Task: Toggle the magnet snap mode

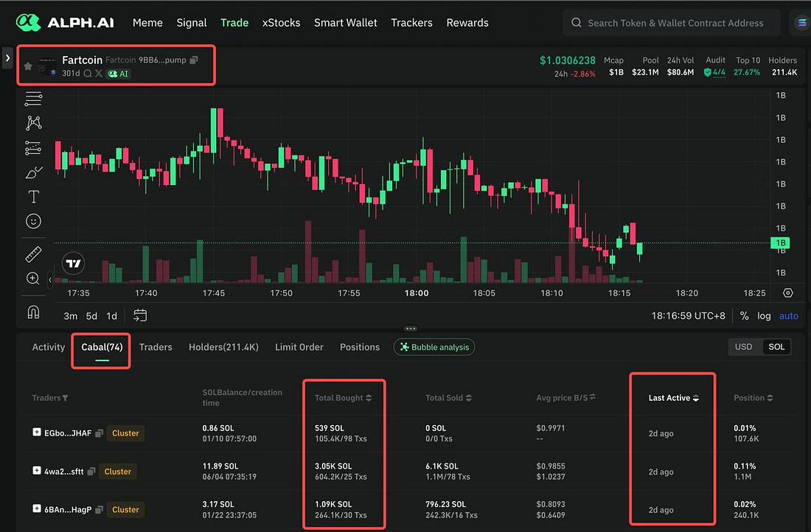Action: (x=33, y=312)
